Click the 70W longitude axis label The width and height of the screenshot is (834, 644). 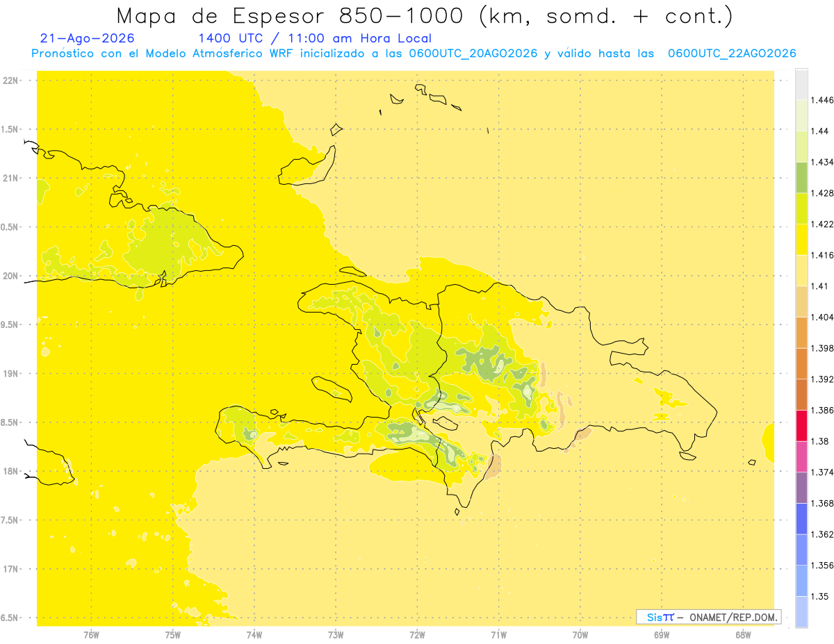click(580, 635)
